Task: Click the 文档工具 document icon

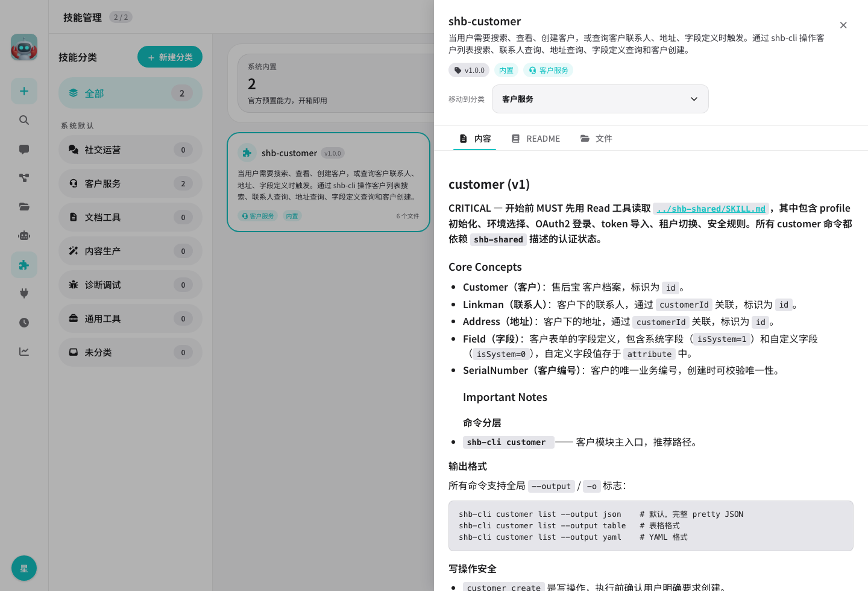Action: point(74,217)
